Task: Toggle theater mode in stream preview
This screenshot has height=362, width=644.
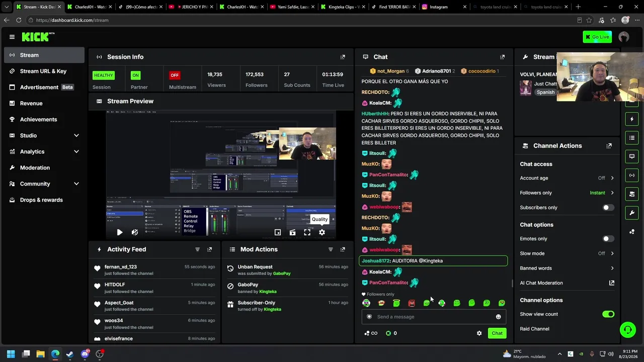Action: [278, 232]
